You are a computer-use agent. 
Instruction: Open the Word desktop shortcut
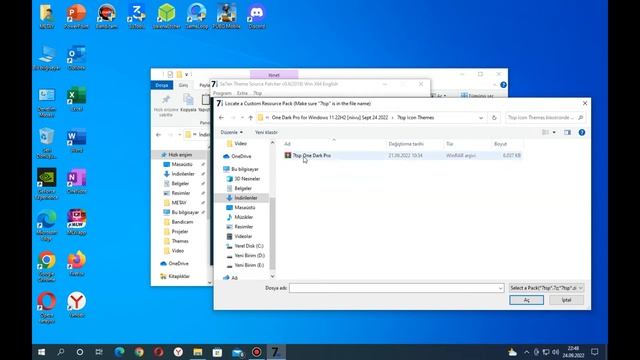76,140
